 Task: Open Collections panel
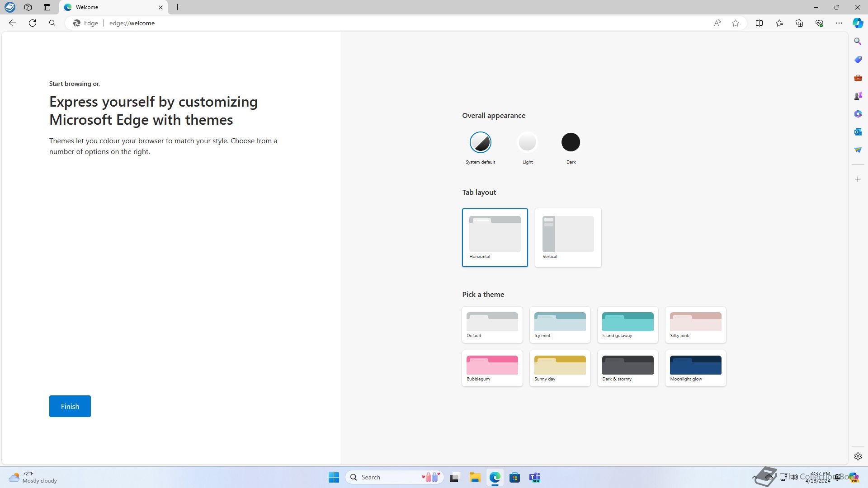pyautogui.click(x=799, y=23)
